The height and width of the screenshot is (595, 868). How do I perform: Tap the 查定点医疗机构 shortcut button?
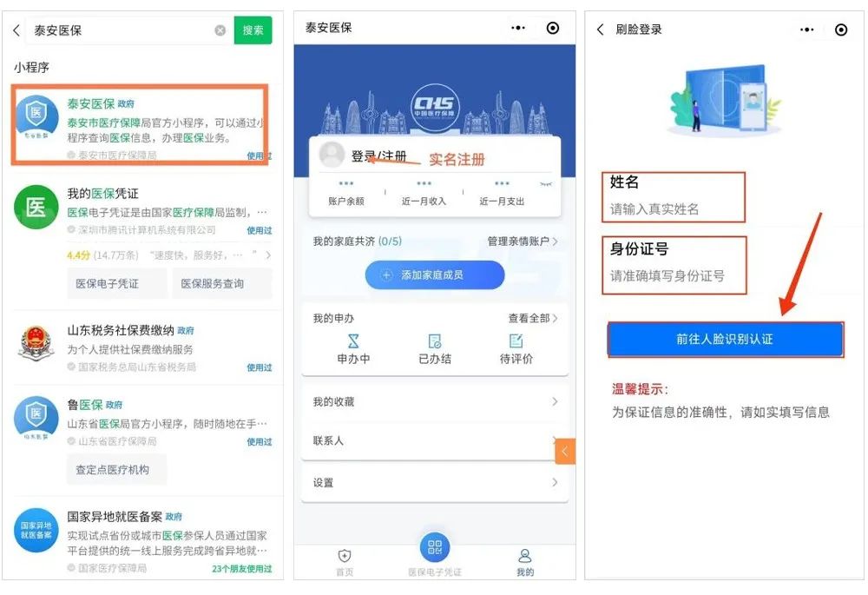coord(117,470)
